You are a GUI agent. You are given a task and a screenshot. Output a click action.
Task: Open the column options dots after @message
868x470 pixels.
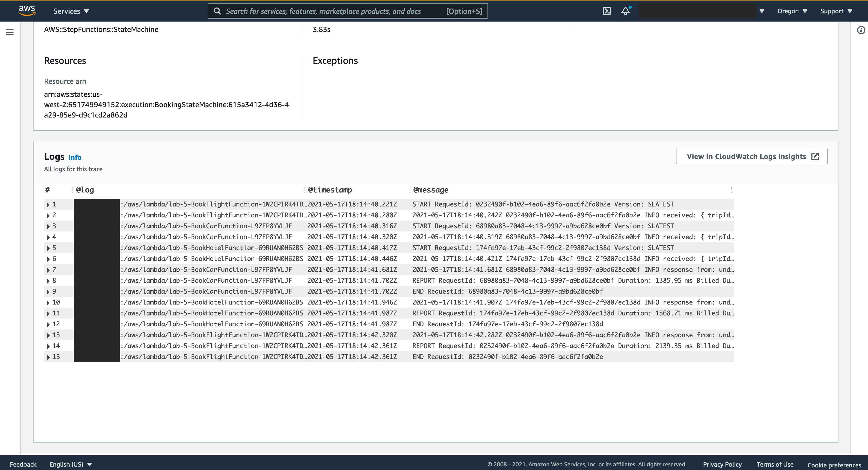coord(731,190)
